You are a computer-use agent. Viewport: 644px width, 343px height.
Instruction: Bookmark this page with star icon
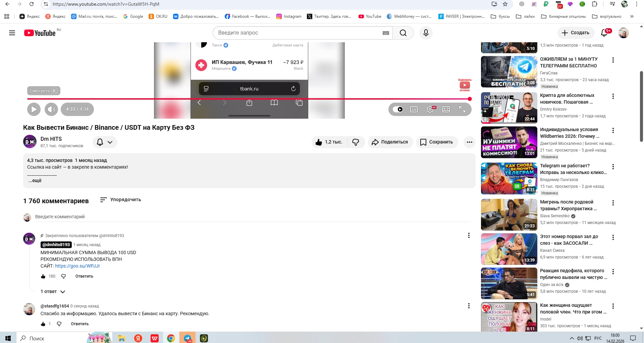coord(505,4)
